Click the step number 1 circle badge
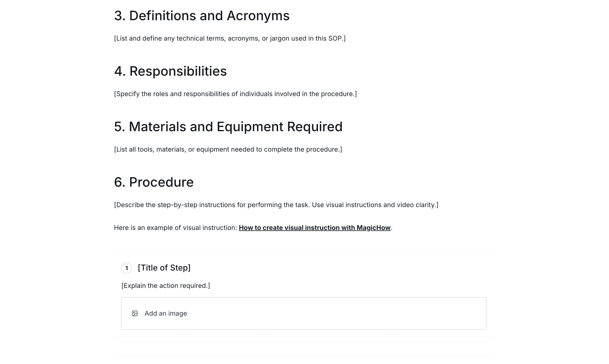This screenshot has height=364, width=609. [127, 268]
